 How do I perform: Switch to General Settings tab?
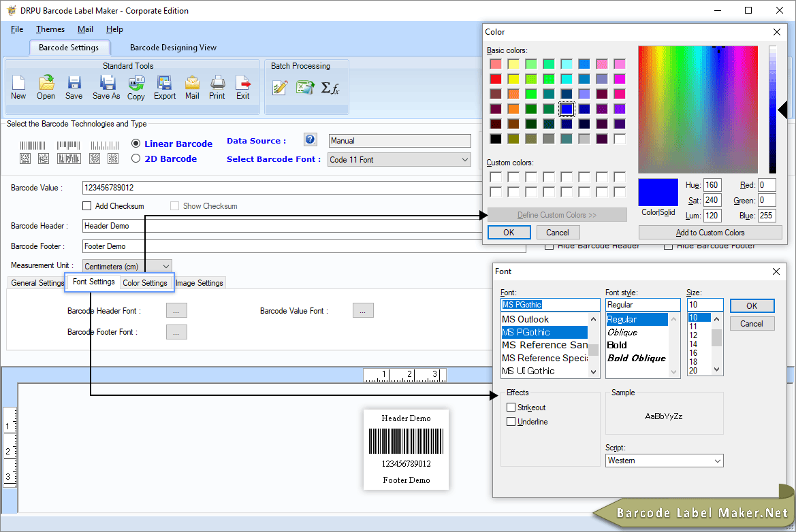pos(37,283)
